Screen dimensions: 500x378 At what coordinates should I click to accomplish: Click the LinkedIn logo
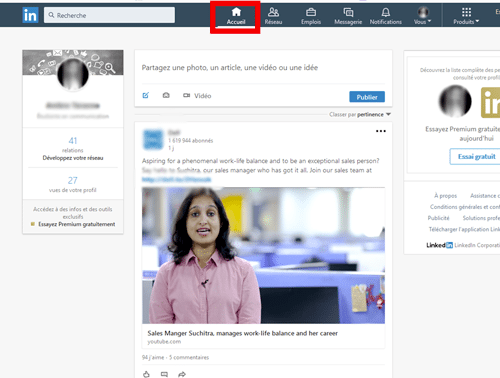(x=30, y=15)
